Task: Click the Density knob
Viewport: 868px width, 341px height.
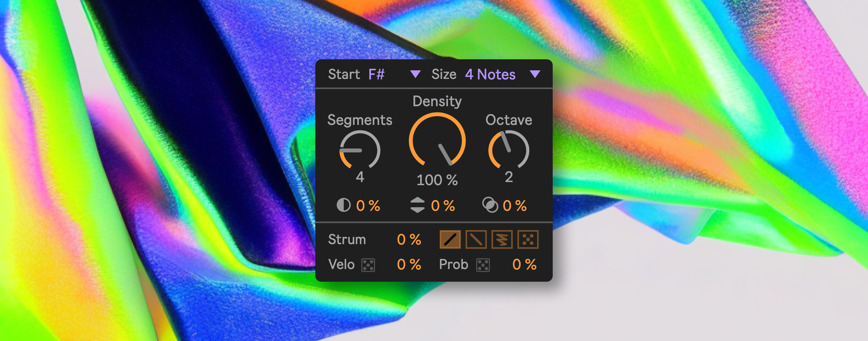Action: (437, 141)
